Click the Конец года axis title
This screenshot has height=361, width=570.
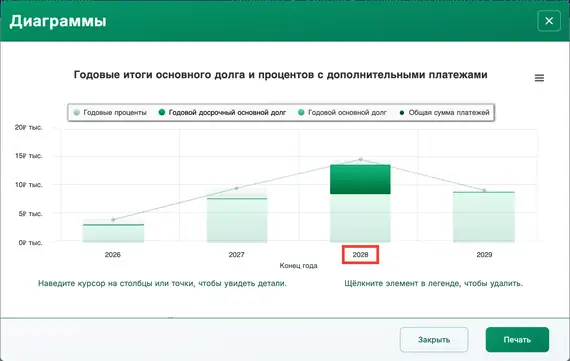(x=298, y=266)
